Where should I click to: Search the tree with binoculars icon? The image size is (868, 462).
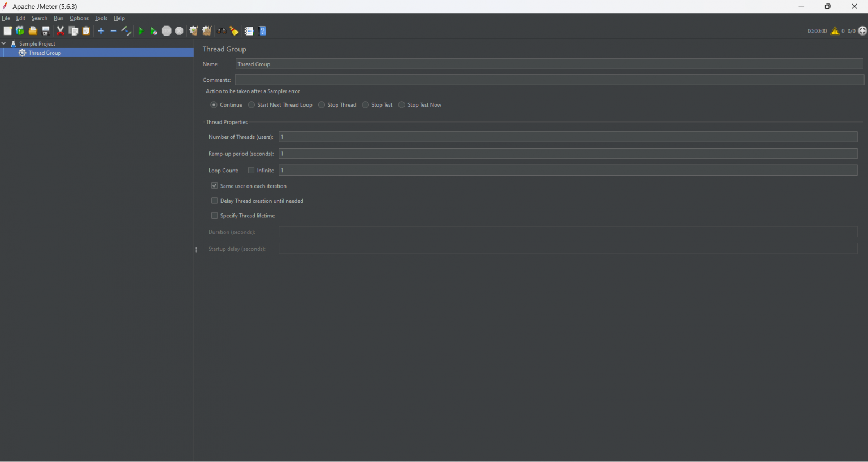[222, 31]
